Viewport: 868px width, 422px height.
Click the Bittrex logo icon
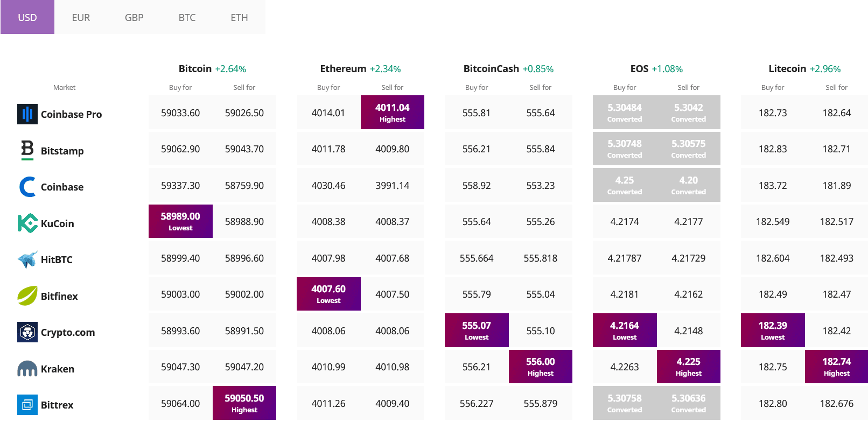click(27, 405)
